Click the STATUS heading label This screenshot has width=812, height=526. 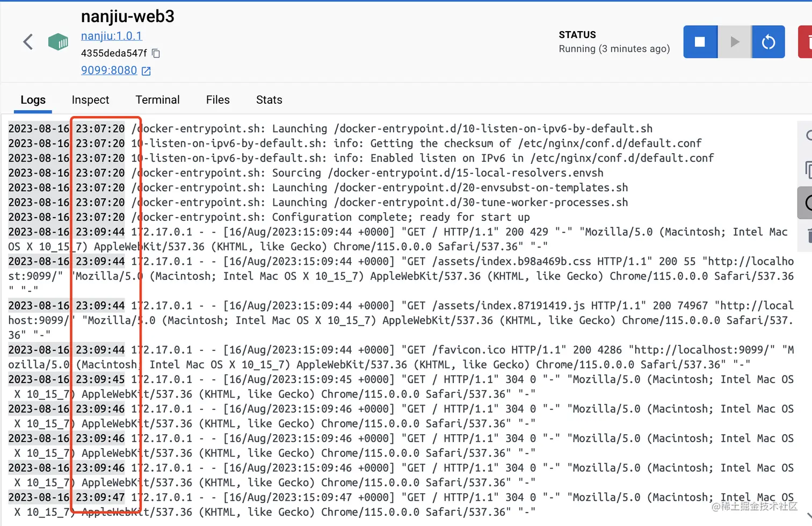[x=577, y=35]
